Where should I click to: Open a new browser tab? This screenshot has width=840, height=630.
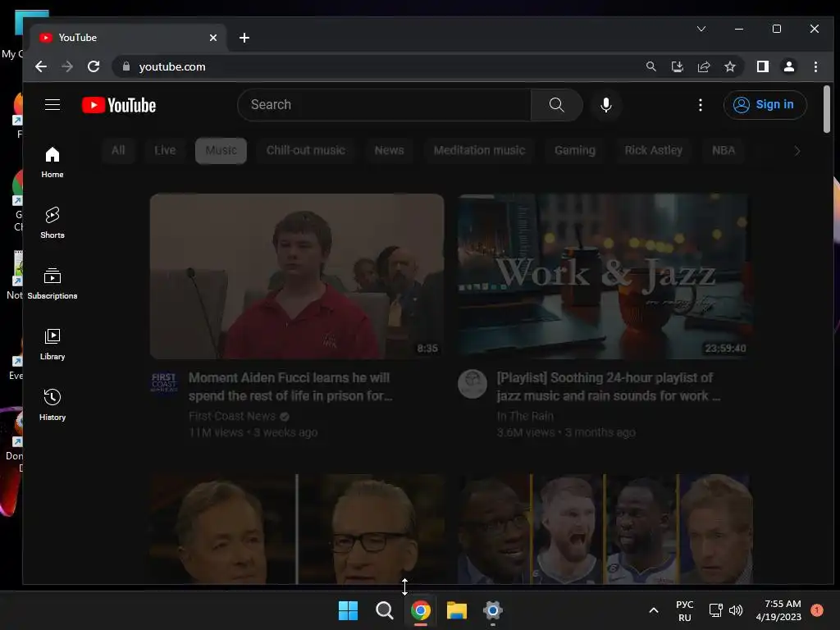pyautogui.click(x=244, y=38)
